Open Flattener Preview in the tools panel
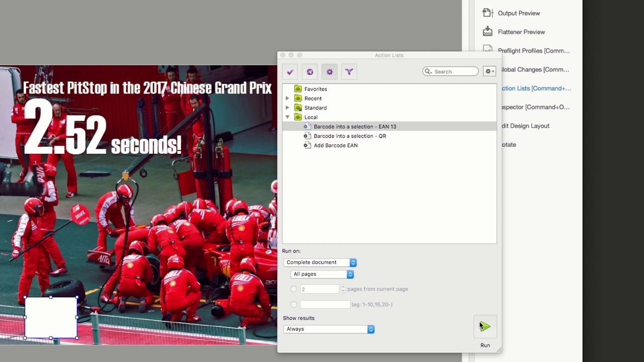 (x=521, y=32)
